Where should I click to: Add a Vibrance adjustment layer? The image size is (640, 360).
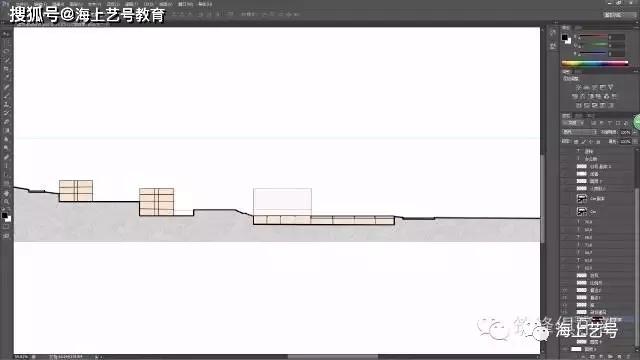(x=610, y=87)
